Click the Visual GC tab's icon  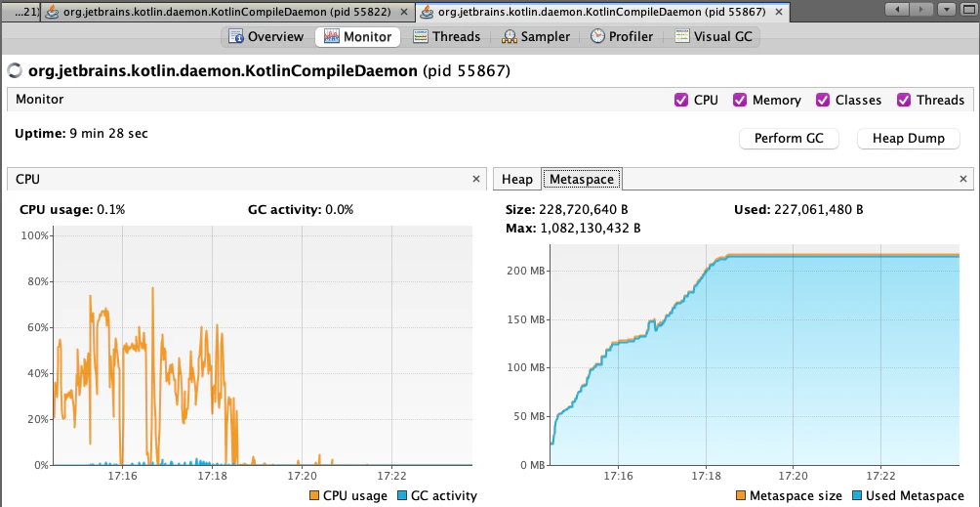(x=682, y=37)
